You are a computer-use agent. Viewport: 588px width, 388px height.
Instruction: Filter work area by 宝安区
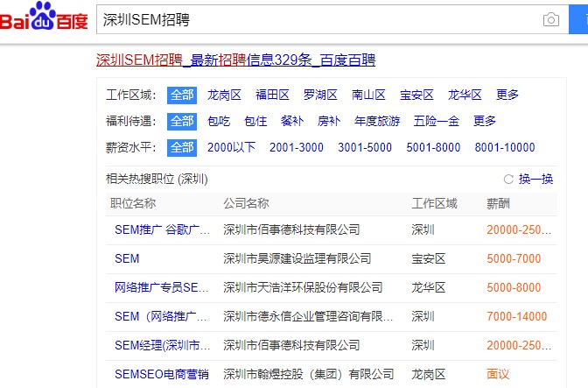(416, 95)
